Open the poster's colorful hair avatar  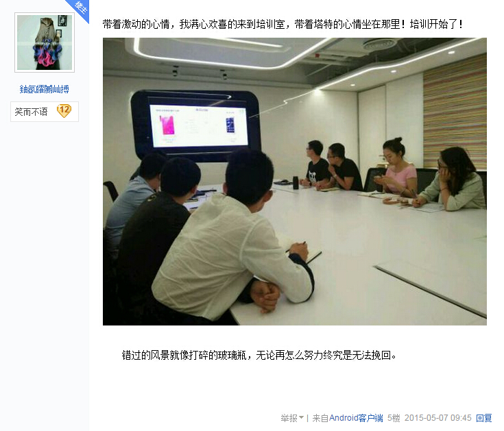coord(45,42)
